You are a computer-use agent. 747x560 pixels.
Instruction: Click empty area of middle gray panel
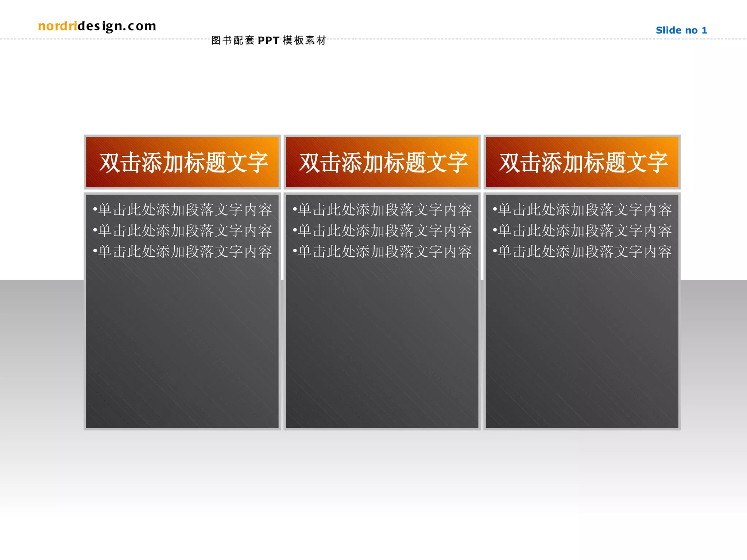click(382, 346)
